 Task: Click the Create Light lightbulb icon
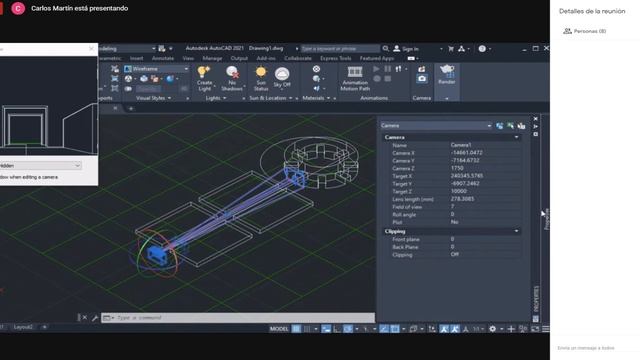(x=203, y=72)
